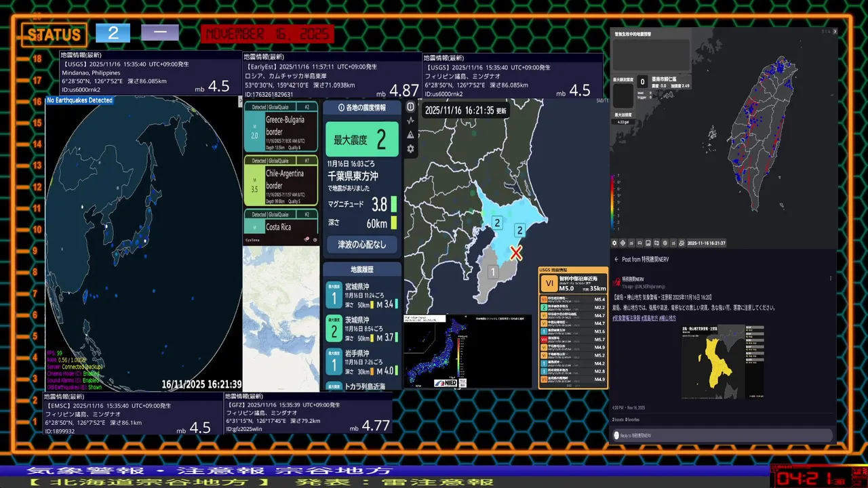Click the USGS M5.0 35km header card

pos(574,283)
